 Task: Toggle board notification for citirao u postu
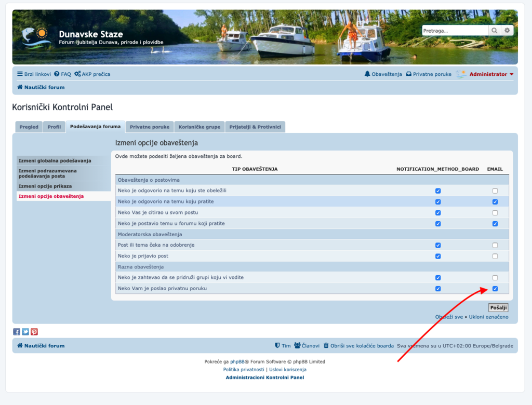(438, 213)
